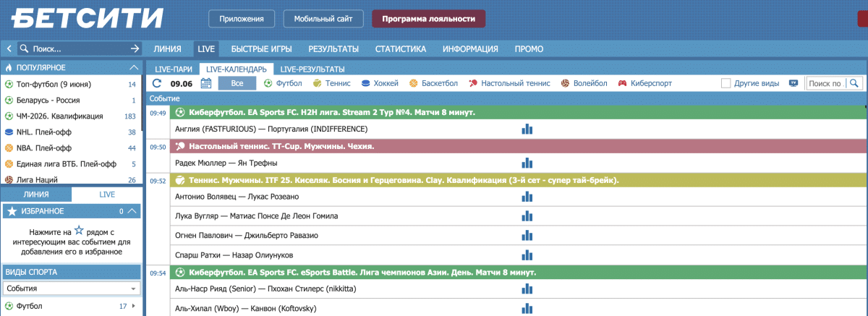Screen dimensions: 868x316
Task: Select the LIVE main menu item
Action: pyautogui.click(x=206, y=49)
